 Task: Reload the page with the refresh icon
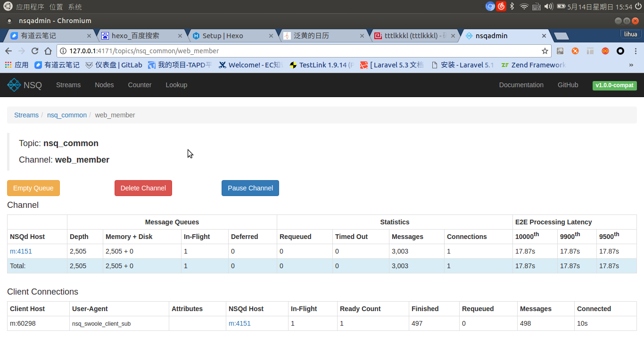[35, 51]
